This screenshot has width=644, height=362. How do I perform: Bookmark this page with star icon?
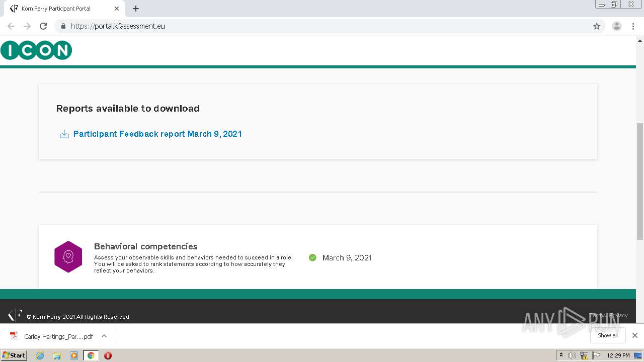coord(597,26)
